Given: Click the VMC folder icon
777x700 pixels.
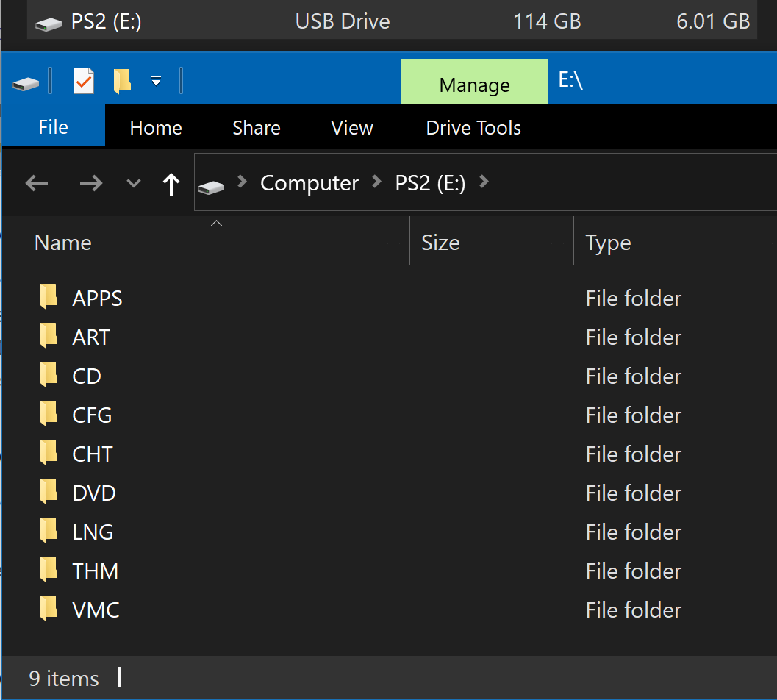Looking at the screenshot, I should pyautogui.click(x=49, y=608).
